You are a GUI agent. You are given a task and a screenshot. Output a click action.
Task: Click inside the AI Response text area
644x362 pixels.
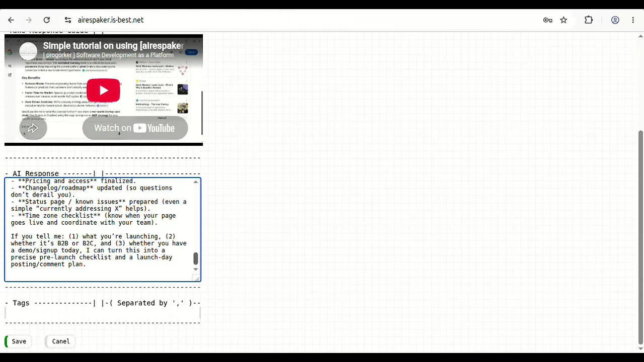click(99, 230)
